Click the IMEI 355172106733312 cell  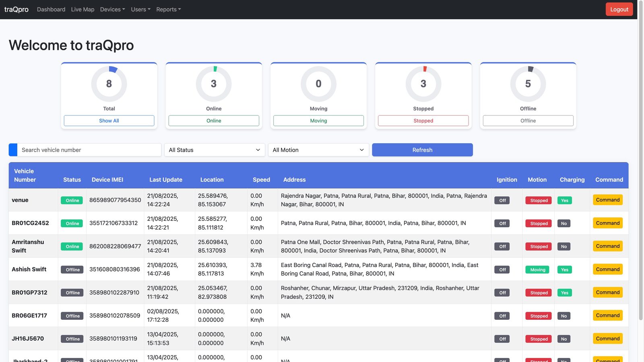click(x=115, y=223)
